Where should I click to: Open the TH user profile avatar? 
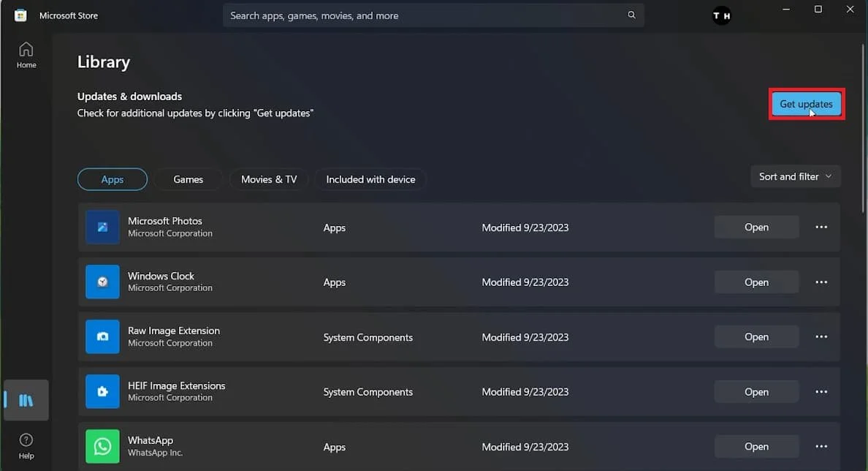pyautogui.click(x=721, y=15)
